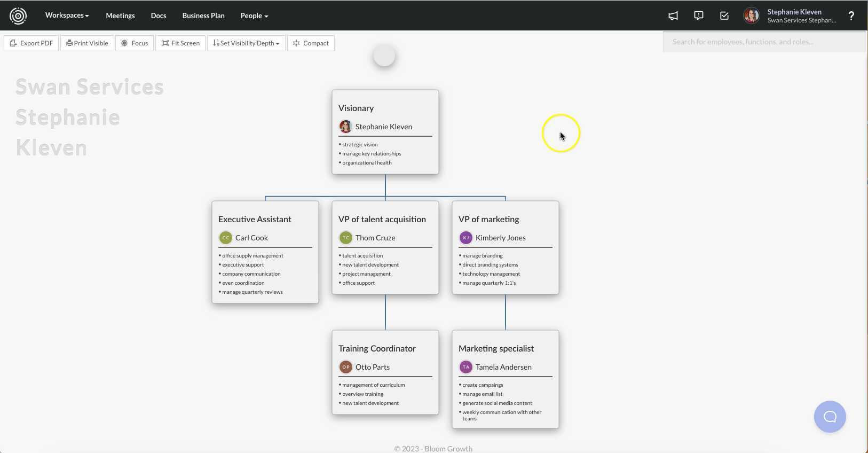The width and height of the screenshot is (868, 453).
Task: Expand the People dropdown menu
Action: point(254,16)
